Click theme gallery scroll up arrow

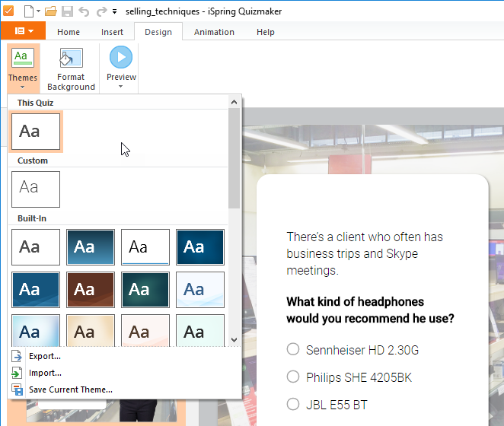coord(234,102)
